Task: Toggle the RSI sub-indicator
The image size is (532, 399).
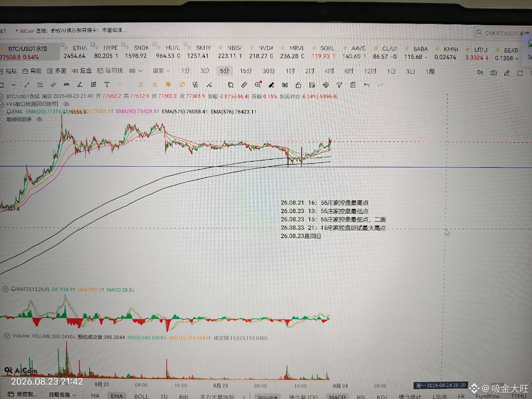Action: click(361, 397)
